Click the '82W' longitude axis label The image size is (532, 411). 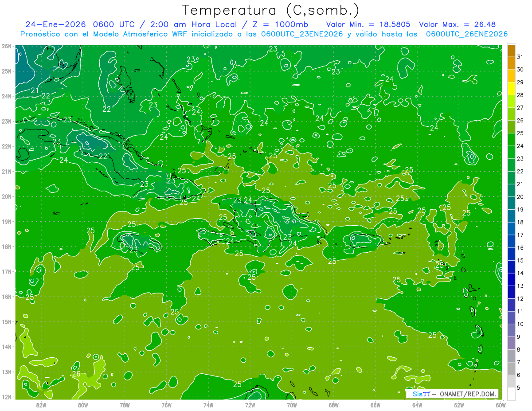click(x=41, y=405)
